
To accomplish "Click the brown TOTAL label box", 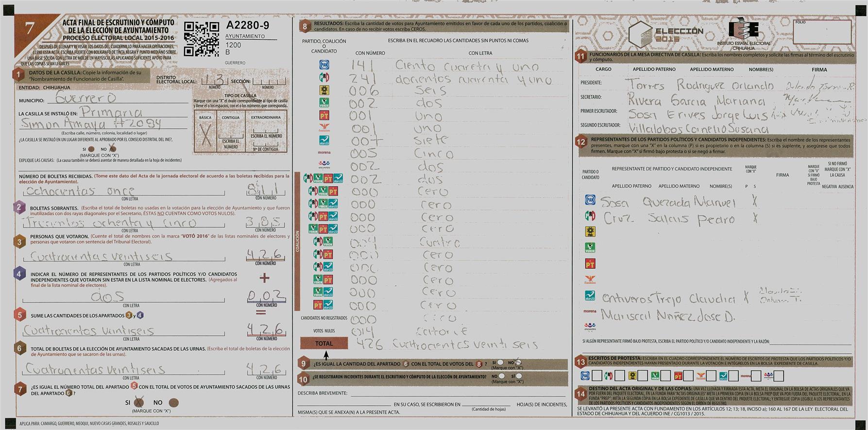I will coord(324,344).
